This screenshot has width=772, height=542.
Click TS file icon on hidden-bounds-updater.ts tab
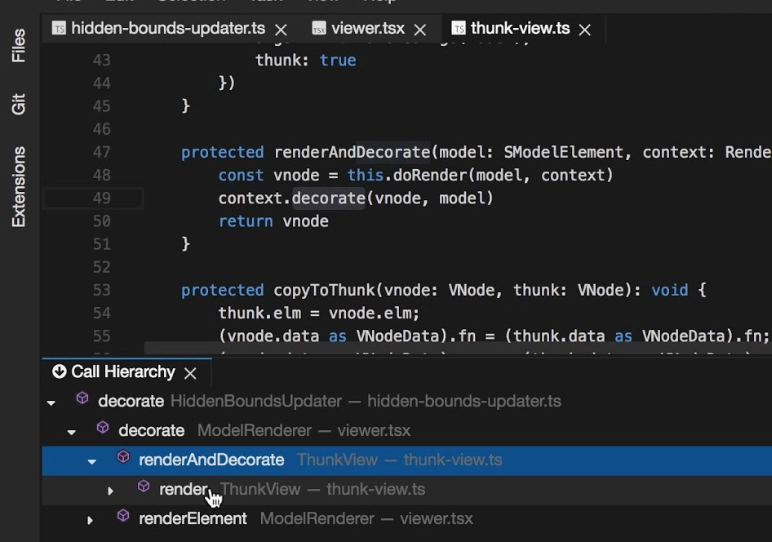point(59,29)
